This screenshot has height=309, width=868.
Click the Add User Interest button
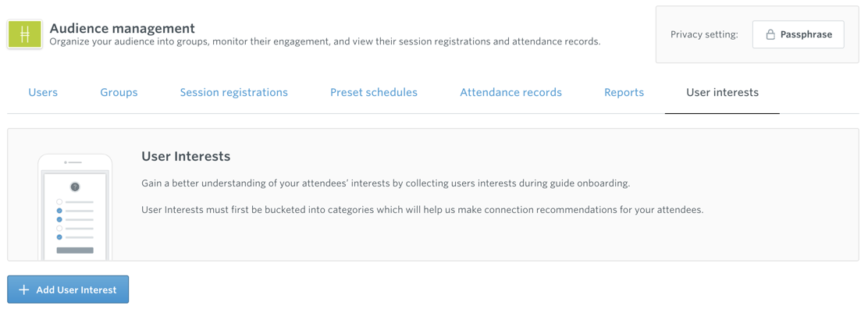pyautogui.click(x=68, y=289)
